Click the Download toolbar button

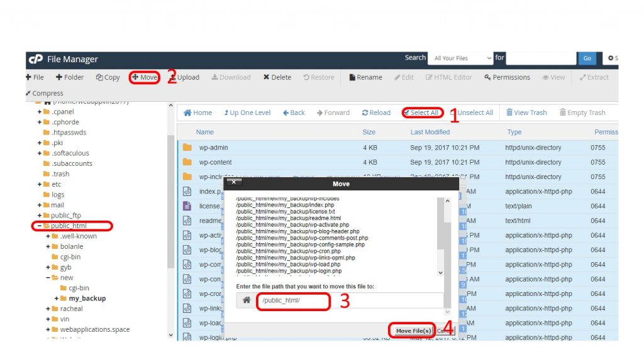point(231,77)
